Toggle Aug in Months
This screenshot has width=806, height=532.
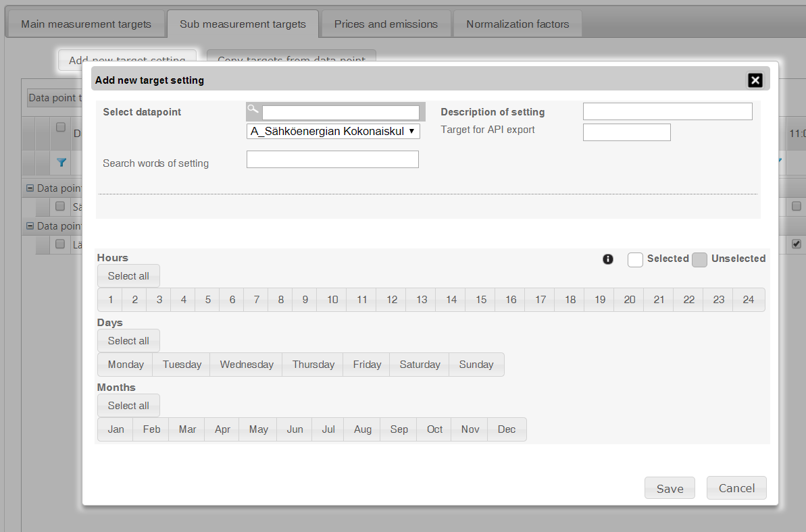tap(362, 429)
